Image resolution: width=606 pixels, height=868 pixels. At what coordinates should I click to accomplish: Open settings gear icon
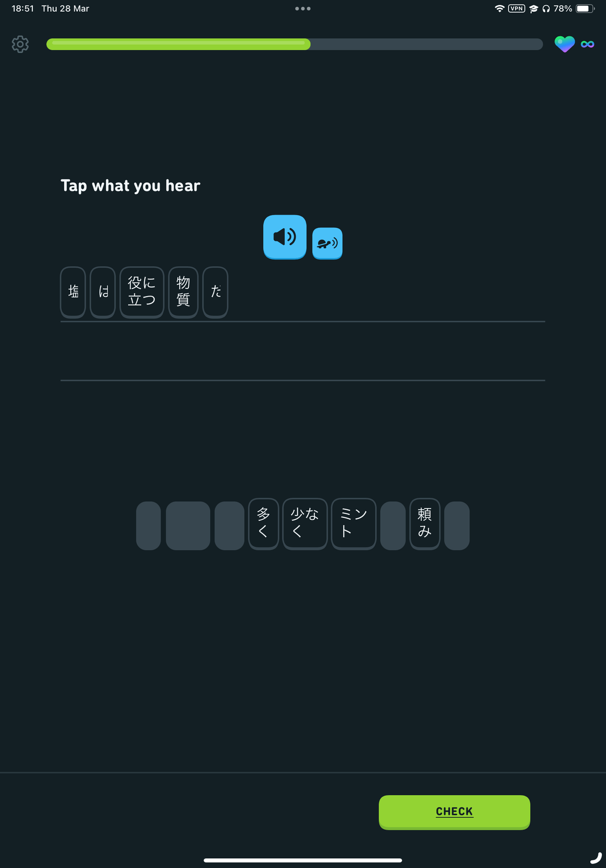coord(20,44)
